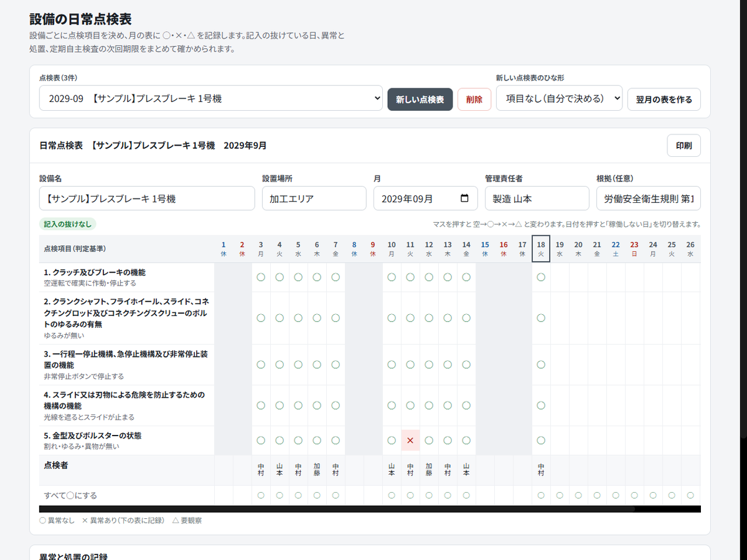Cycle the ○ mark for item 1 on day 13
This screenshot has width=747, height=560.
point(448,277)
